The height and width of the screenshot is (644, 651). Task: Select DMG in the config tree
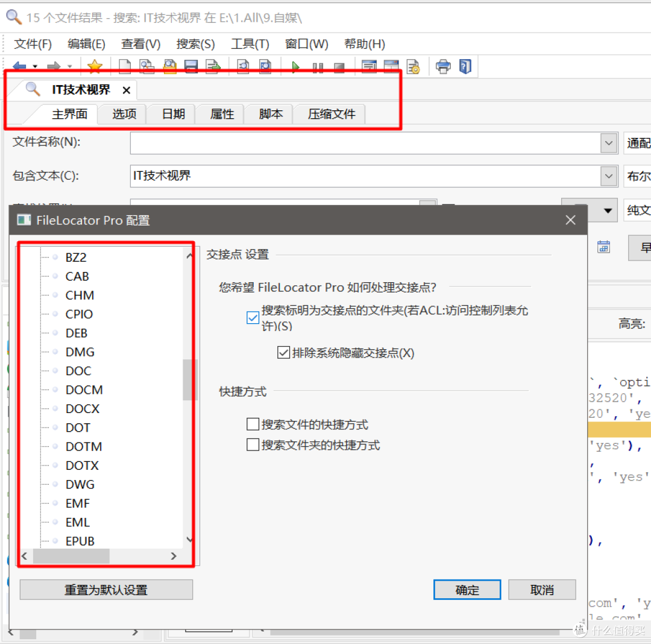pos(80,352)
